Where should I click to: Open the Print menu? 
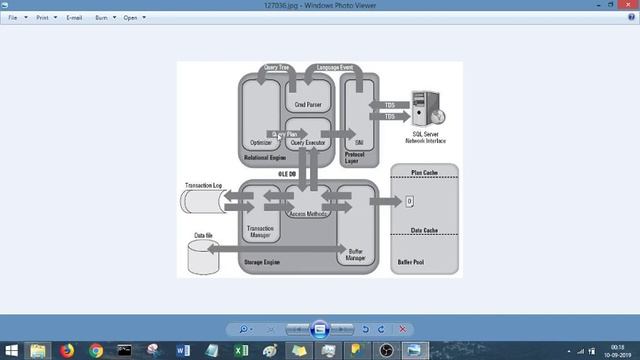click(42, 18)
